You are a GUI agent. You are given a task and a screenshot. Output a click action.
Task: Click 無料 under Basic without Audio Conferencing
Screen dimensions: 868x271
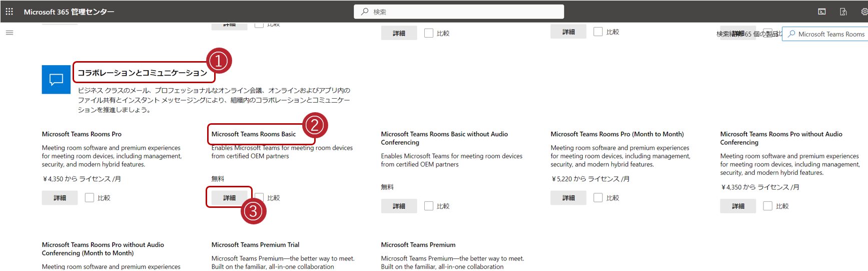click(x=387, y=187)
